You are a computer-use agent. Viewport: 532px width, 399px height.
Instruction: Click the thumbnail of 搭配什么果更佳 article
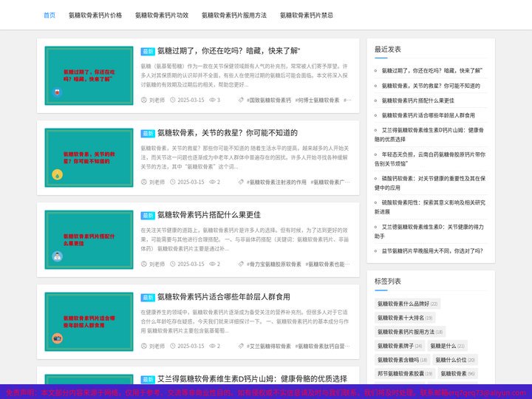tap(89, 239)
